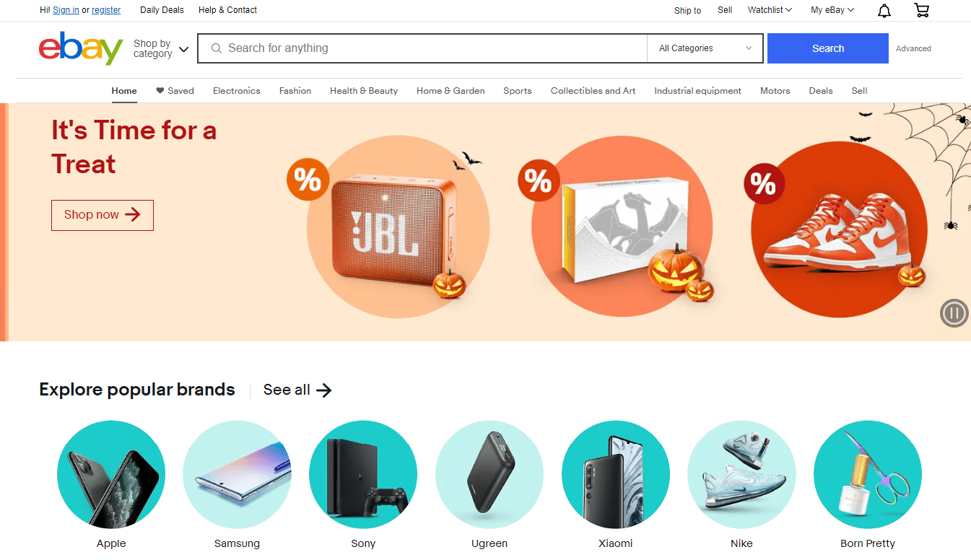Focus the Search for anything field
971x560 pixels.
(422, 48)
